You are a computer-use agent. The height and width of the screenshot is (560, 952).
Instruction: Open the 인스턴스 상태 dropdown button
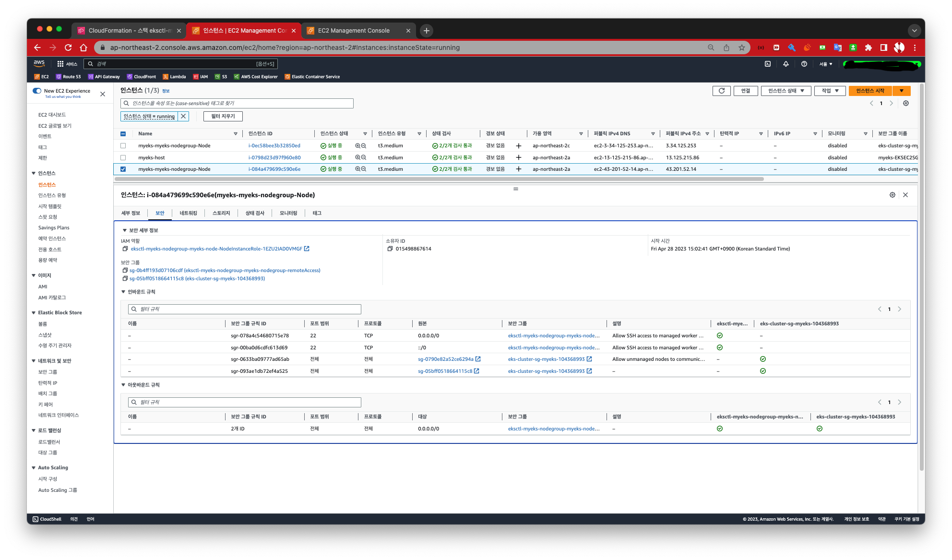tap(785, 91)
